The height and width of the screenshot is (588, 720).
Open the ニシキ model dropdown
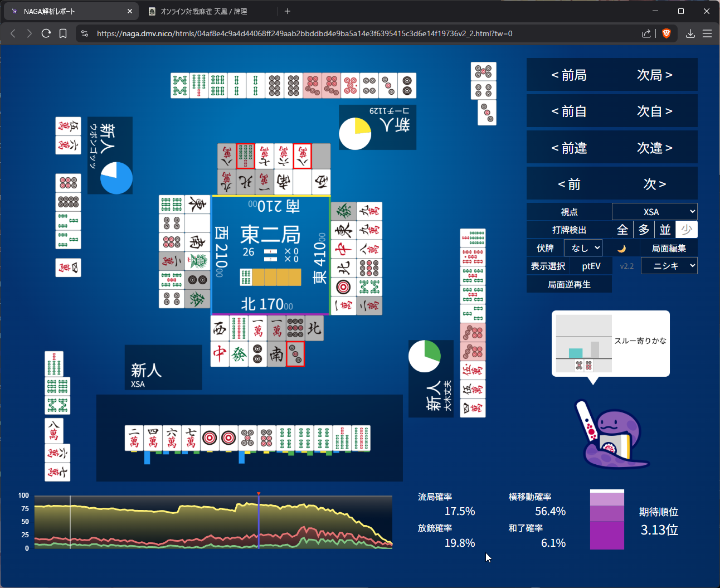click(x=669, y=266)
